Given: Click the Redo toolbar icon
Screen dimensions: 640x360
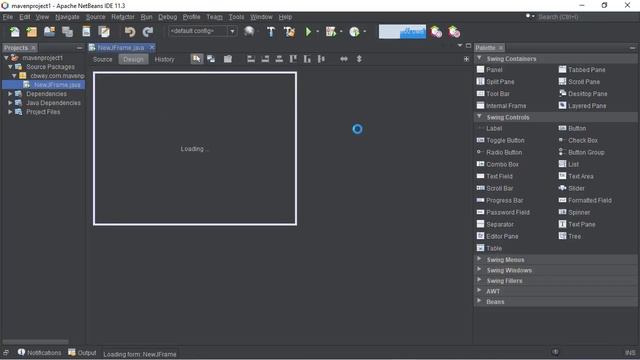Looking at the screenshot, I should click(x=148, y=31).
